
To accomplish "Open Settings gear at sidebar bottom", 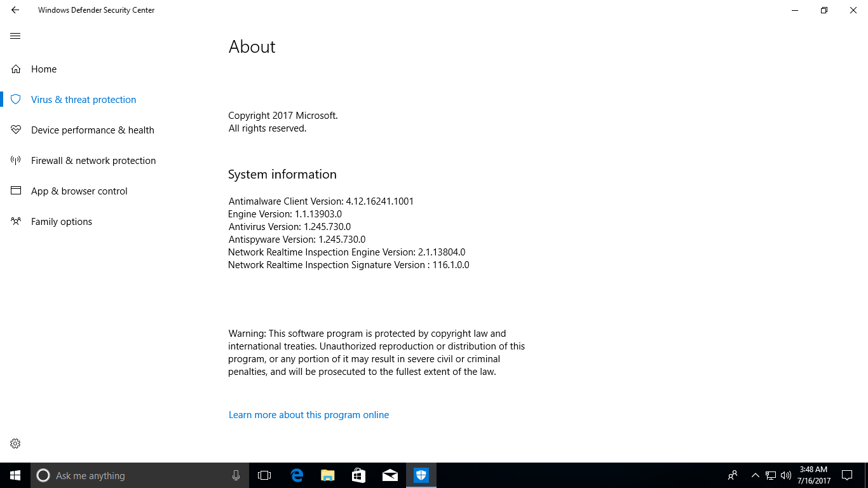I will [x=16, y=444].
